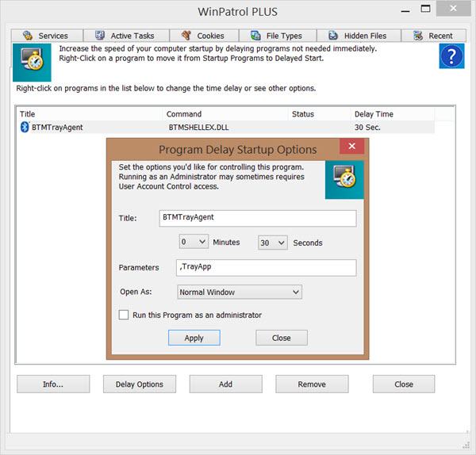Click the File Types tab icon
This screenshot has width=476, height=455.
(x=255, y=36)
